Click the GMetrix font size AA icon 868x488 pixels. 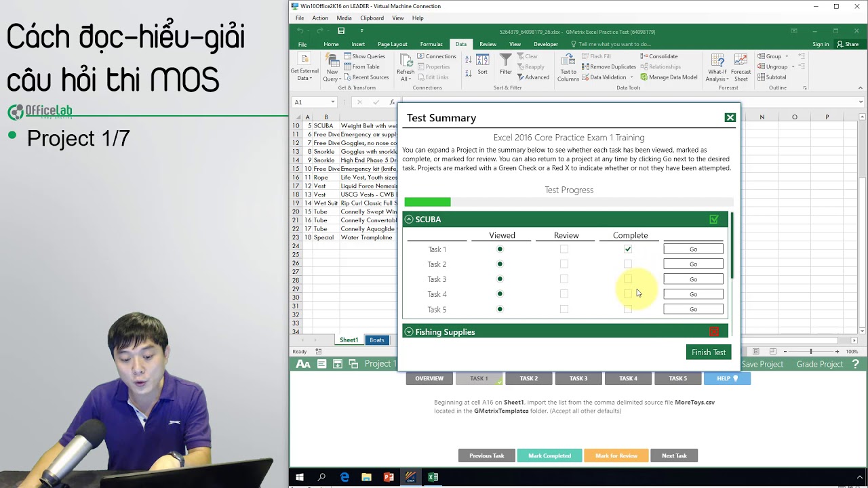pyautogui.click(x=303, y=364)
